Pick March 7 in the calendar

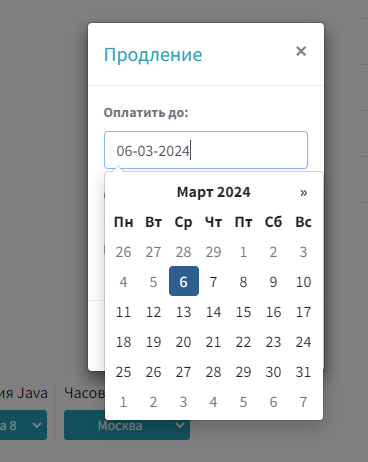pos(213,282)
